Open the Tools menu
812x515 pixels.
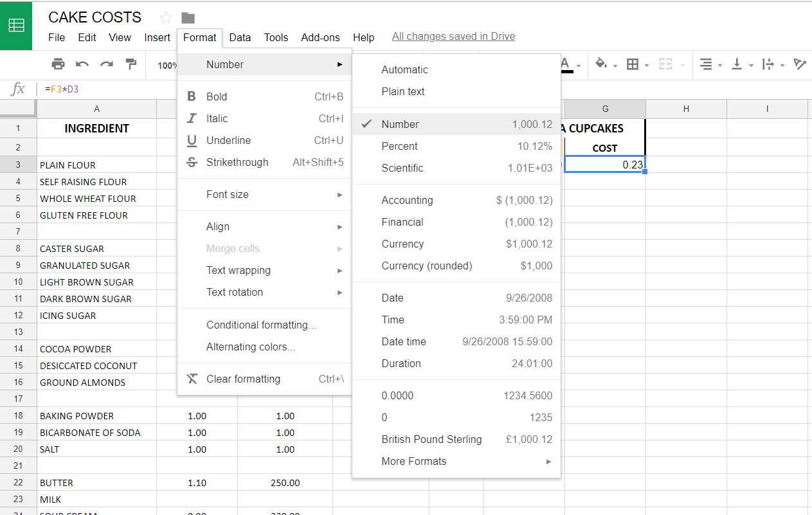[x=276, y=37]
